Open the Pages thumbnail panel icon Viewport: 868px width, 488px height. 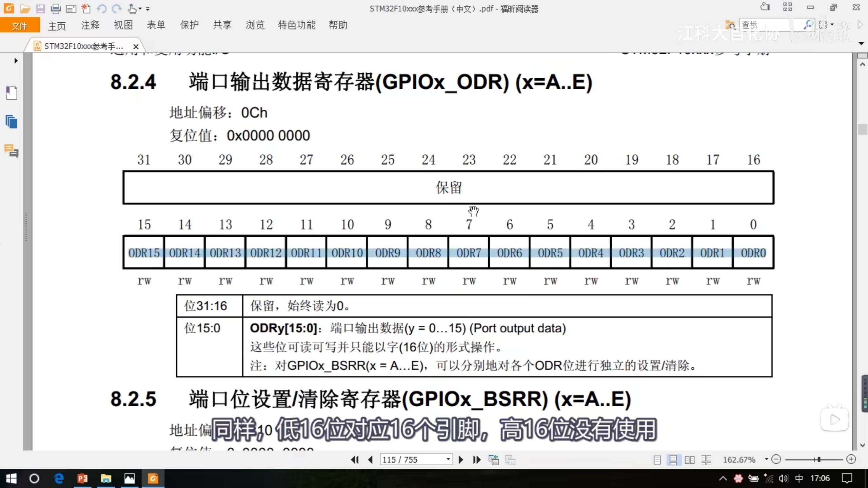(x=12, y=122)
